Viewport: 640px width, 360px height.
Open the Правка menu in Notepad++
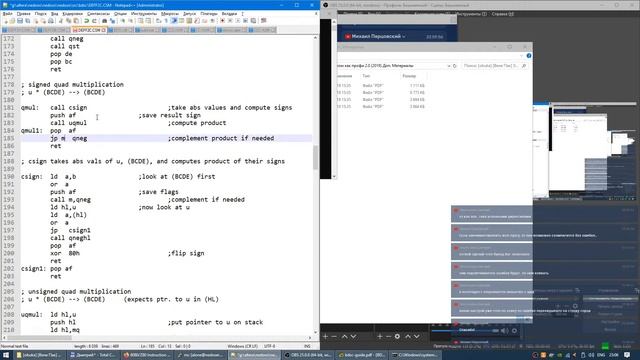pyautogui.click(x=24, y=13)
